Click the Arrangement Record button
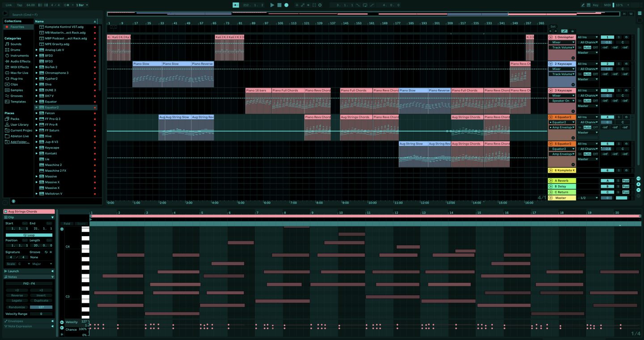Screen dimensions: 644x340 click(x=286, y=5)
